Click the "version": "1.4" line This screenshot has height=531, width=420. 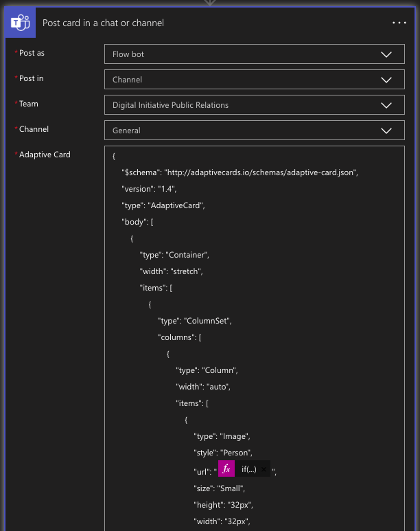pyautogui.click(x=149, y=189)
